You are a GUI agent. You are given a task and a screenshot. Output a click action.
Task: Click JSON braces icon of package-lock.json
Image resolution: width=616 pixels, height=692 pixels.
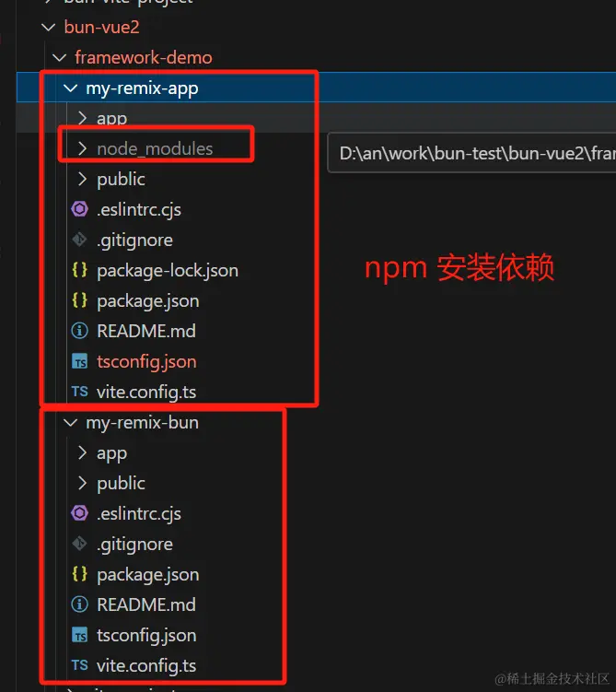pos(80,270)
